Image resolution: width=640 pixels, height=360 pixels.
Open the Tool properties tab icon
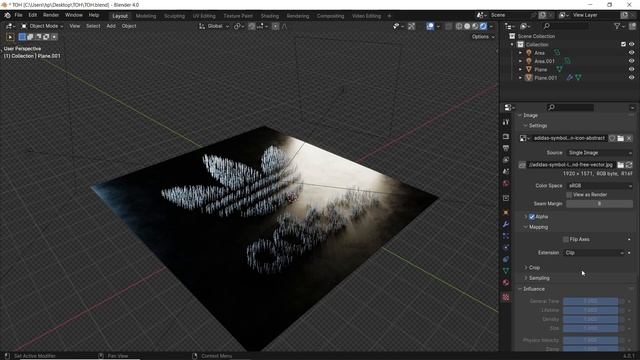pos(506,122)
